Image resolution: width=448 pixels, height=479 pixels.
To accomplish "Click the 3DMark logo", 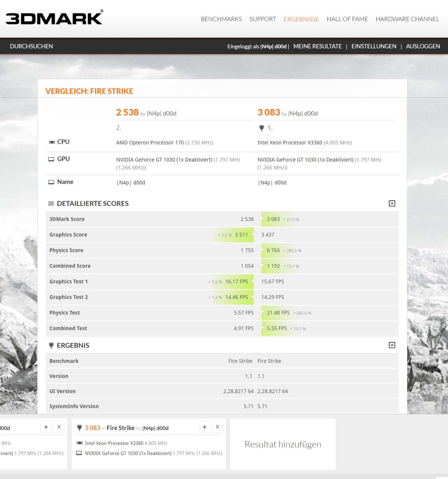I will [54, 18].
